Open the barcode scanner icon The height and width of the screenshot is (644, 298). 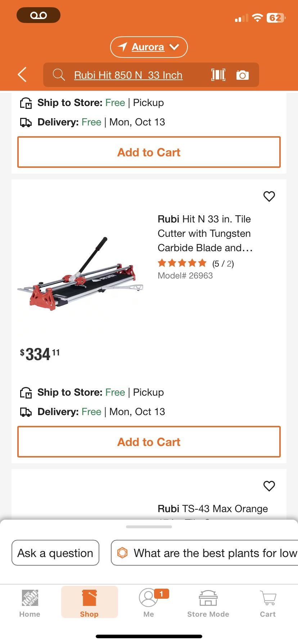218,75
